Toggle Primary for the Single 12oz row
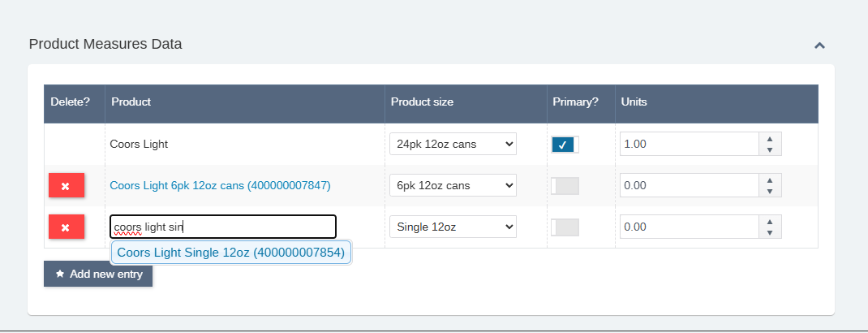 pos(565,227)
